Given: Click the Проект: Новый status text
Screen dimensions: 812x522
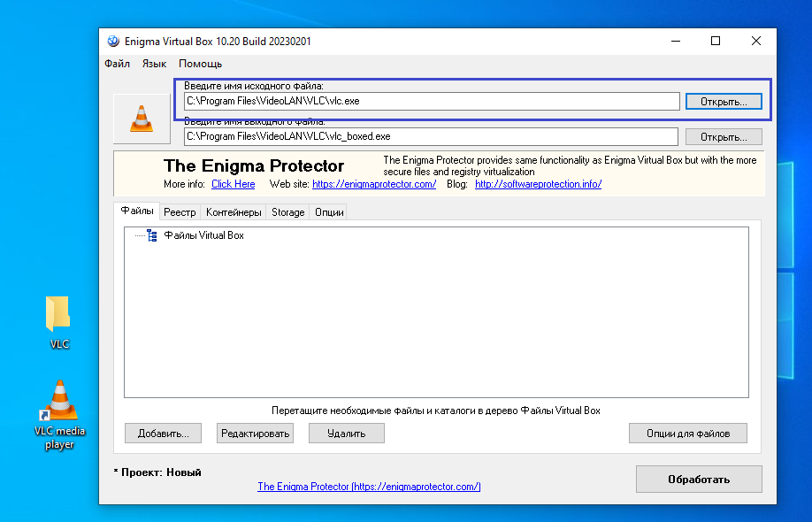Looking at the screenshot, I should [157, 472].
